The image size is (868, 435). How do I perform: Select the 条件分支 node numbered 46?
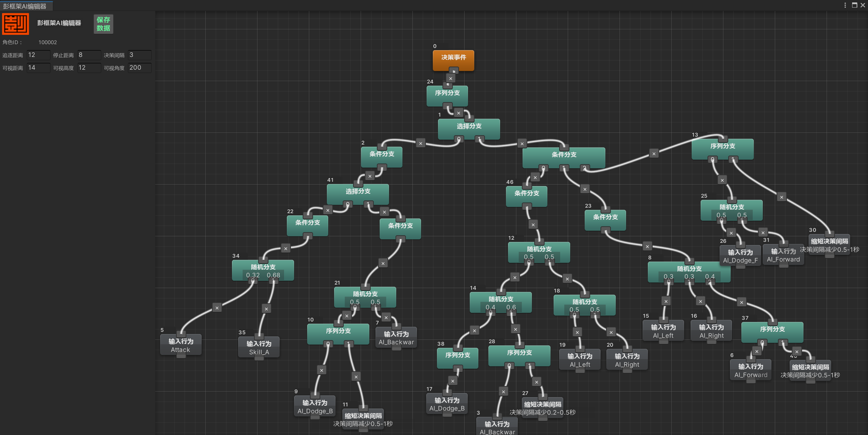[527, 196]
